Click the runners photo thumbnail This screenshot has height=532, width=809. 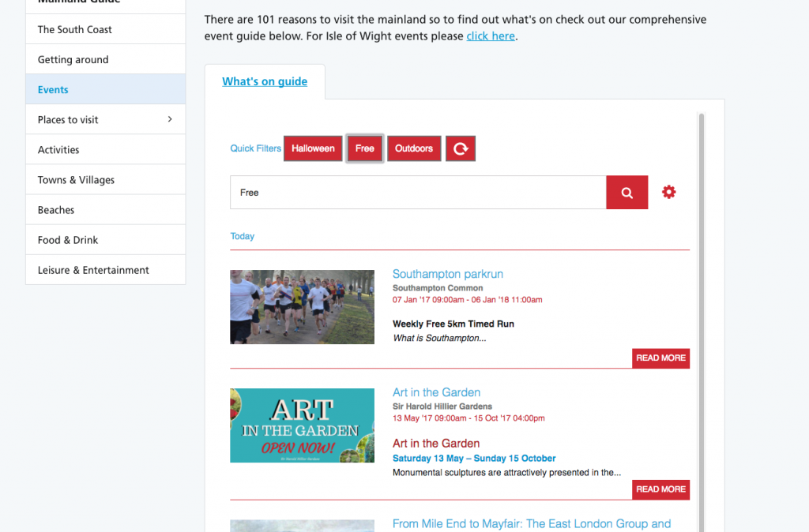302,307
